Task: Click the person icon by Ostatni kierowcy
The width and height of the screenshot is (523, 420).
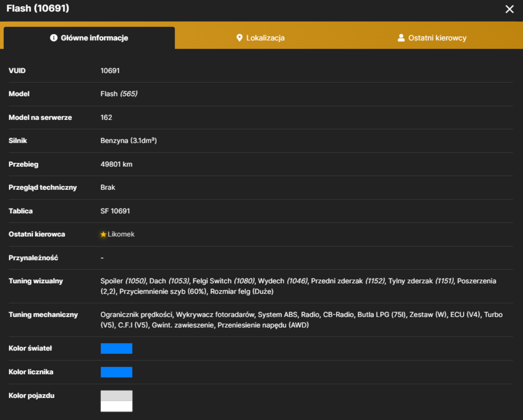Action: 401,38
